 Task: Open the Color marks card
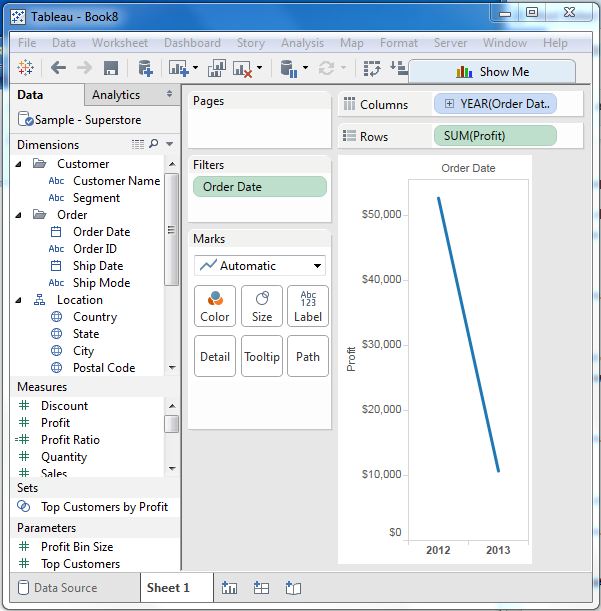coord(214,306)
